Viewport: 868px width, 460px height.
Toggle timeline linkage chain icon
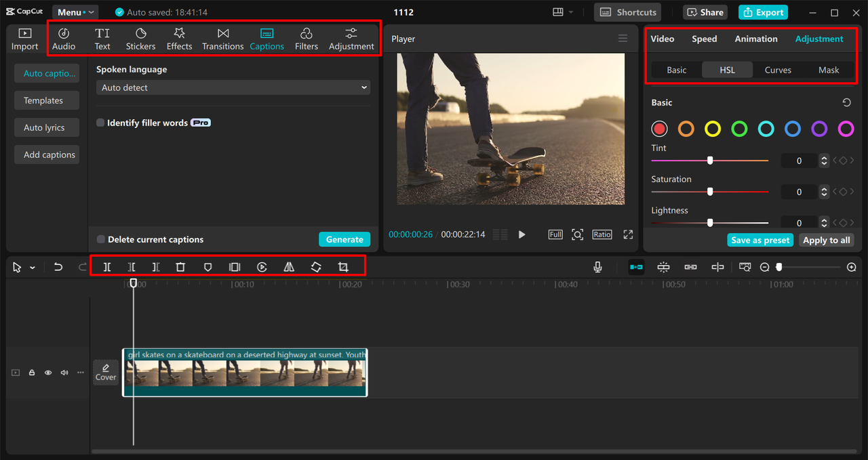pos(690,267)
